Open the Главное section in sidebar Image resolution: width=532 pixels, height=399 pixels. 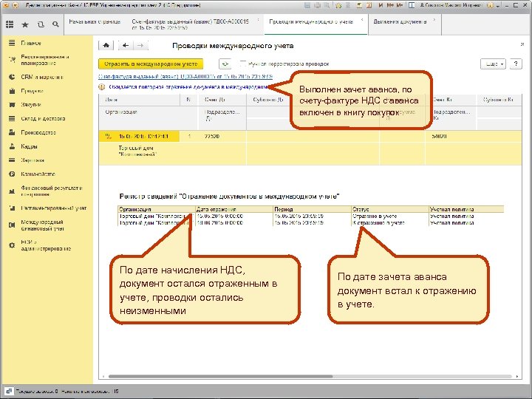click(x=30, y=42)
